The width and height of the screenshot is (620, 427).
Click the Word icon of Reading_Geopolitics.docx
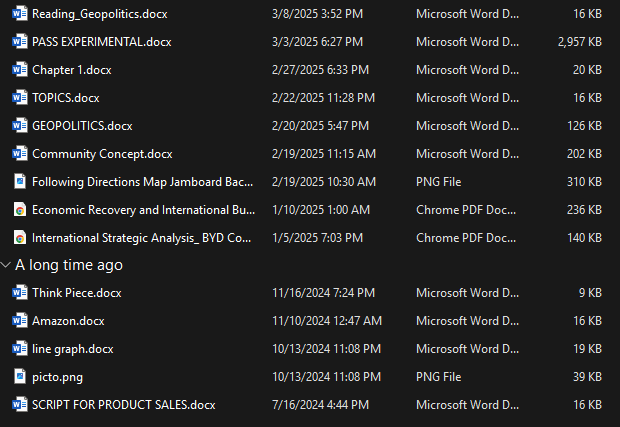[20, 14]
